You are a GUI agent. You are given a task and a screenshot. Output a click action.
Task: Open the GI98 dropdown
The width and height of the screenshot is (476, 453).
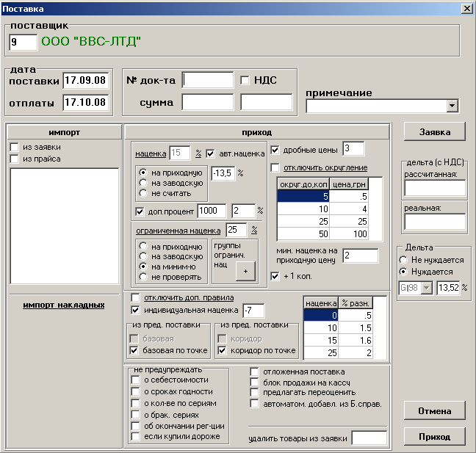tap(427, 288)
